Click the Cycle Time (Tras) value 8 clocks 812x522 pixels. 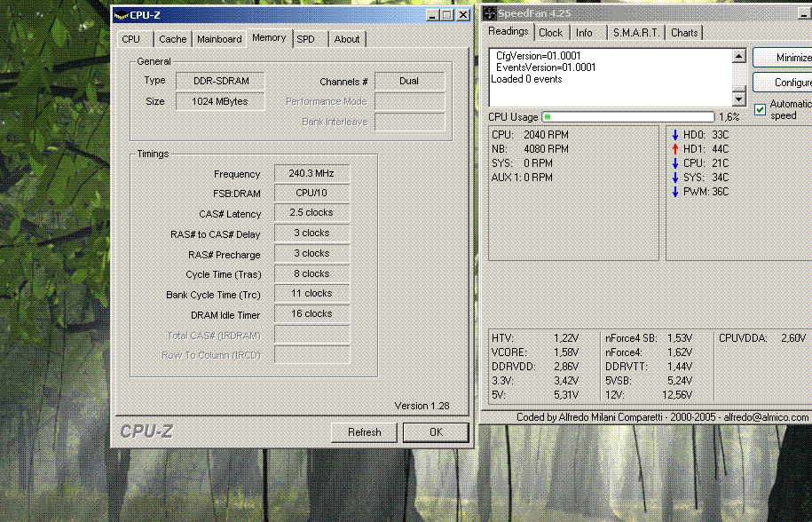pos(311,274)
